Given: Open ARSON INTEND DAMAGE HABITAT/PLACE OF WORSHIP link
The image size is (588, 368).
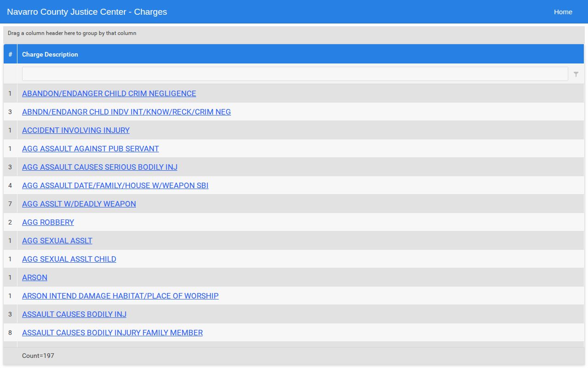Looking at the screenshot, I should point(120,296).
